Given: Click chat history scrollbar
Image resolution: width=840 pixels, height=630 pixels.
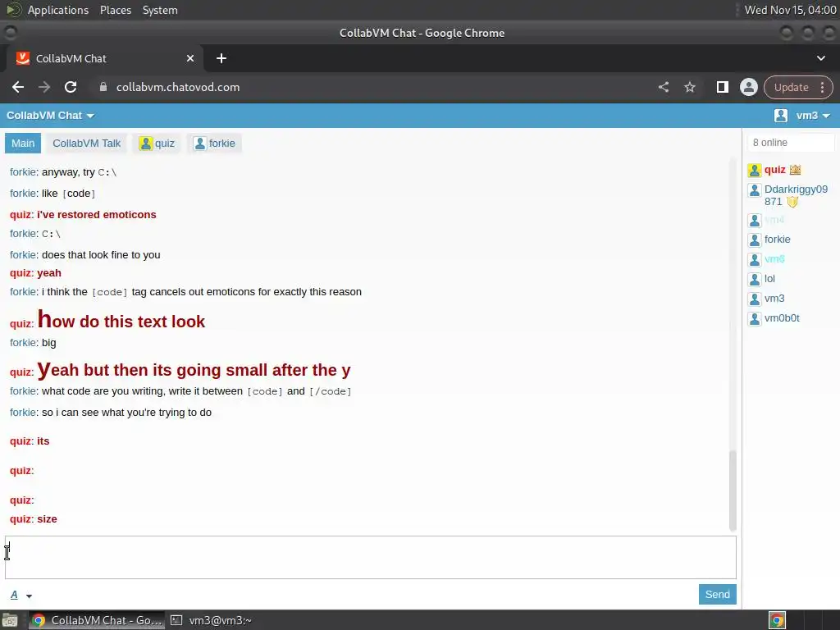Looking at the screenshot, I should 733,491.
